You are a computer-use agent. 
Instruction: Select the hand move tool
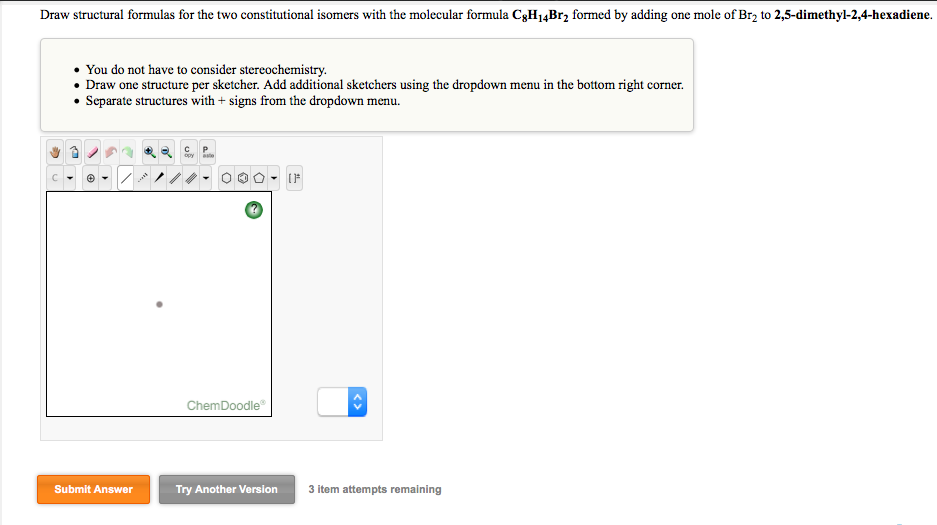56,153
